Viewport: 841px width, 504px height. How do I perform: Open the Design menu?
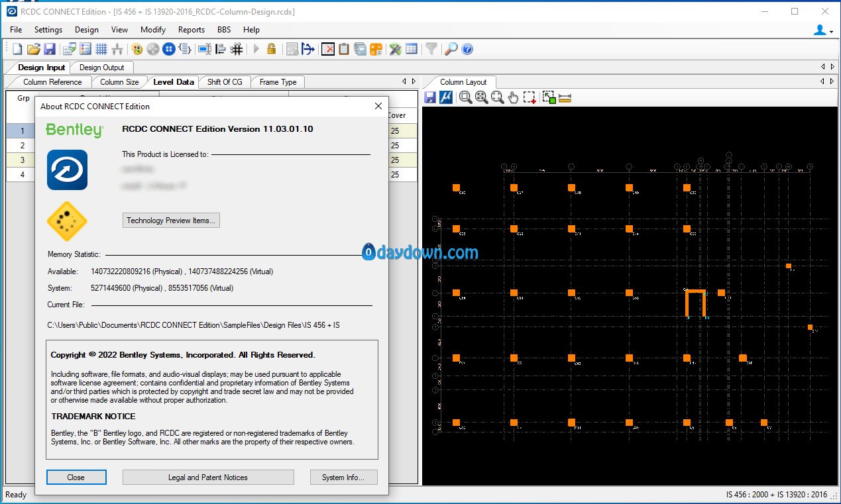(x=87, y=30)
